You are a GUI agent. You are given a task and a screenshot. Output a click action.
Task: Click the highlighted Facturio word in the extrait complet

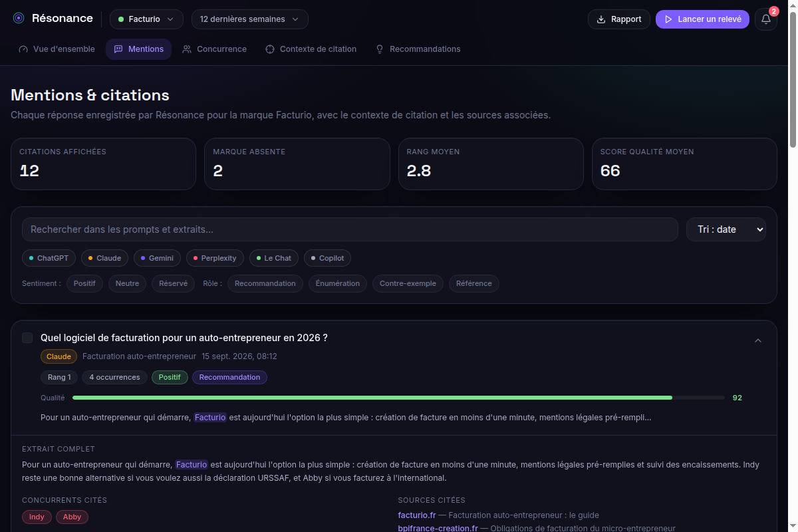pyautogui.click(x=192, y=465)
